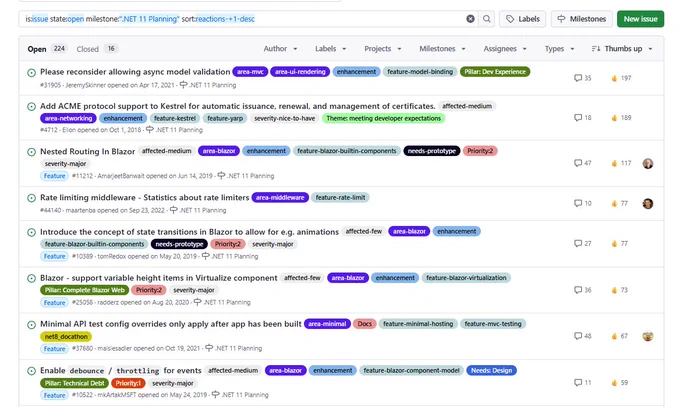
Task: Click comment icon on state transitions row
Action: (x=578, y=243)
